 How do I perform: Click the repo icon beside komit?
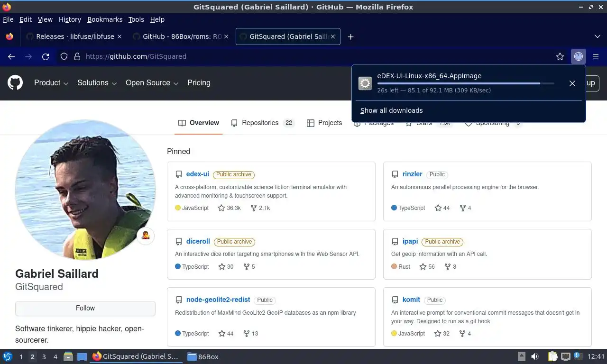[x=395, y=300]
